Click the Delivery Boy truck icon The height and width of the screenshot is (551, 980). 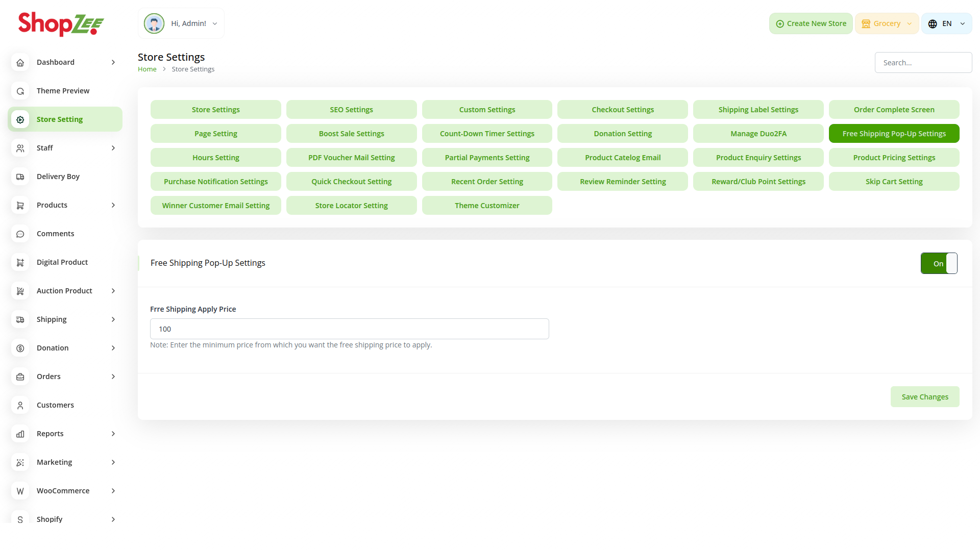20,177
